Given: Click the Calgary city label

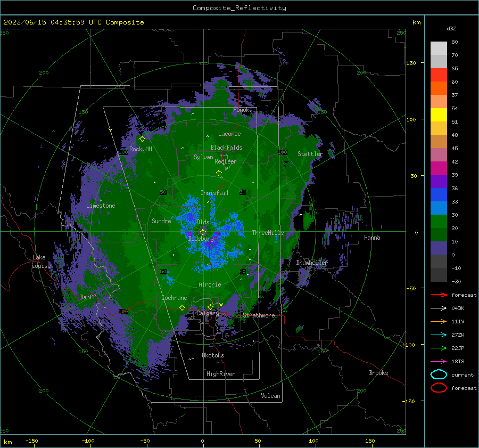Looking at the screenshot, I should [208, 313].
